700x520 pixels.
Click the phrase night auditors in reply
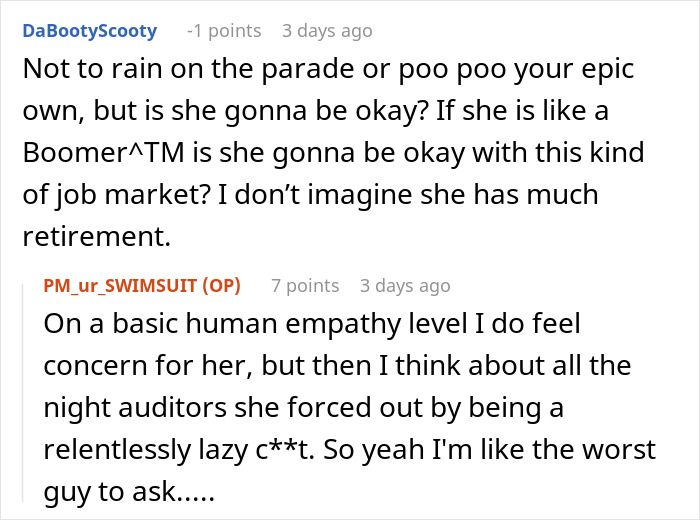(135, 408)
